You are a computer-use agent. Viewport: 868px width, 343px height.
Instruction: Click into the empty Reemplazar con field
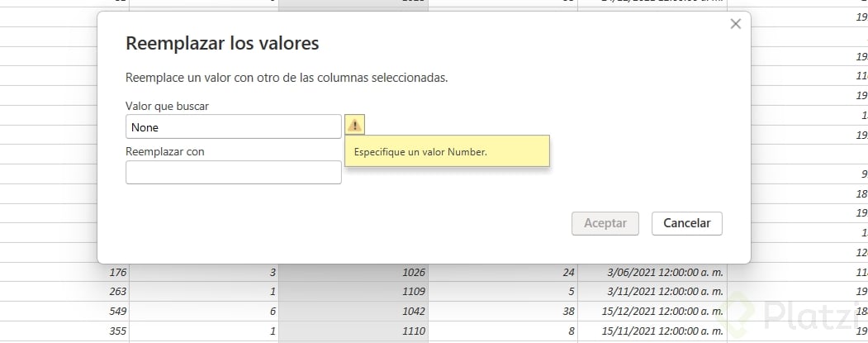pos(233,172)
